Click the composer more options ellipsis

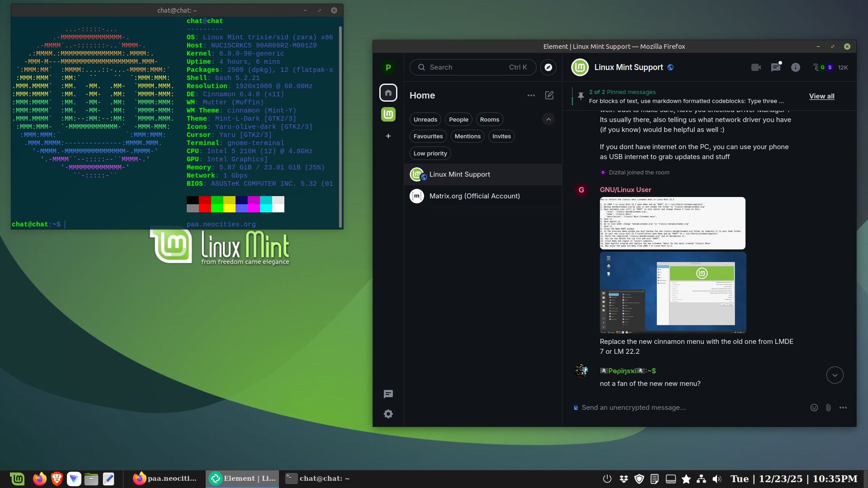click(843, 408)
